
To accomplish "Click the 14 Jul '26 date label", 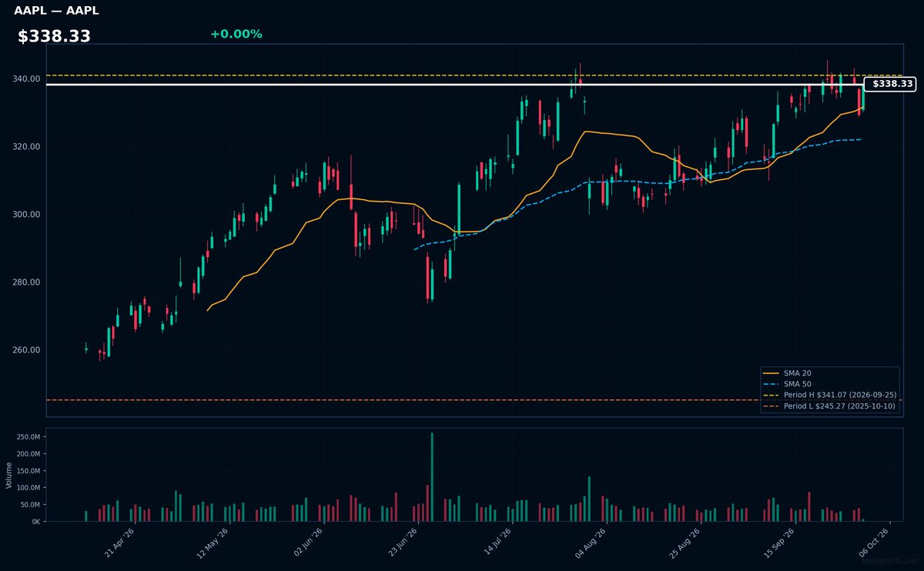I will pyautogui.click(x=497, y=543).
